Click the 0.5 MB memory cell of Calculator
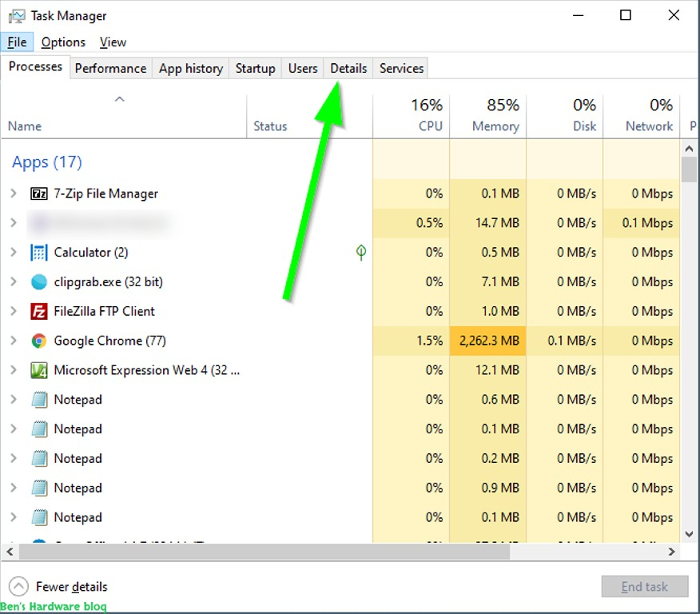 (x=488, y=253)
